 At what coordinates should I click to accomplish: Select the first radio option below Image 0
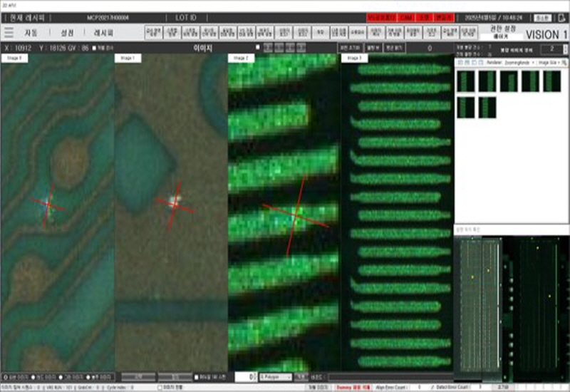(6, 376)
